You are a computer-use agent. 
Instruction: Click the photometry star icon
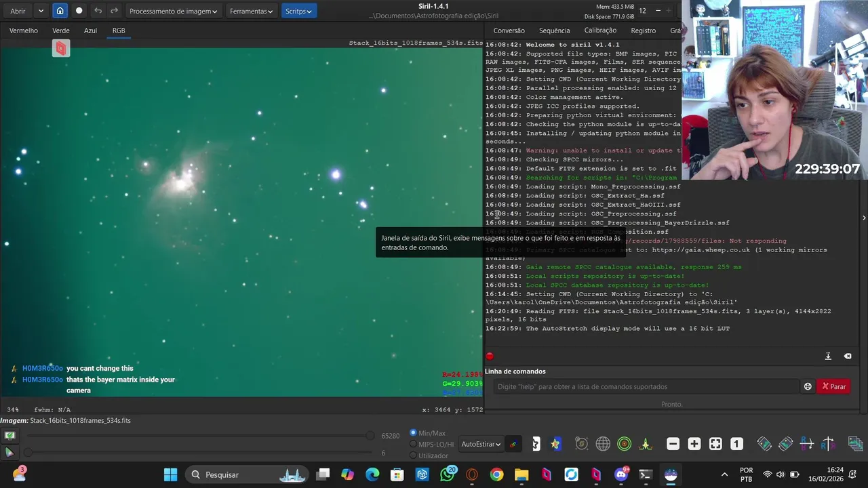click(x=555, y=444)
